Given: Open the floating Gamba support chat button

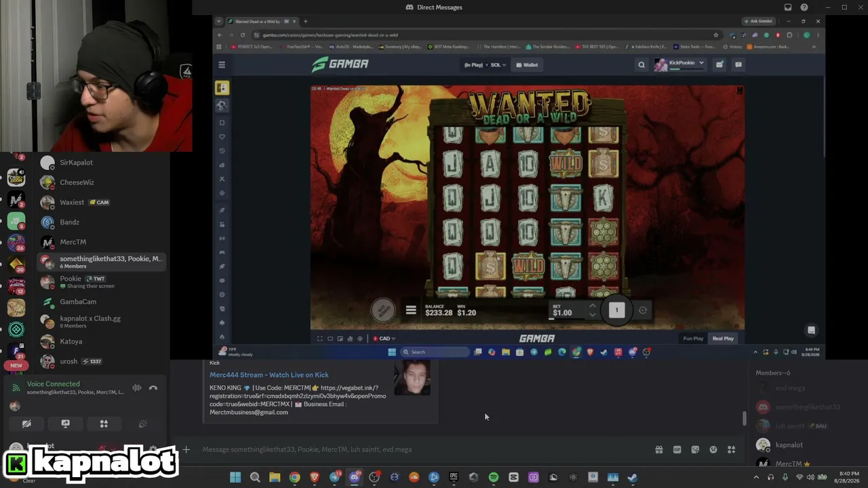Looking at the screenshot, I should point(811,330).
